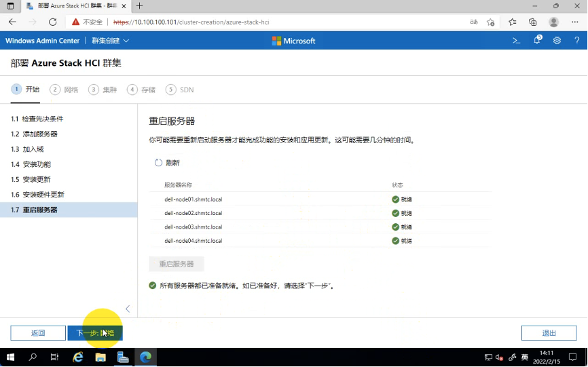Screen dimensions: 588x367
Task: Open Windows Admin Center settings gear
Action: click(x=557, y=41)
